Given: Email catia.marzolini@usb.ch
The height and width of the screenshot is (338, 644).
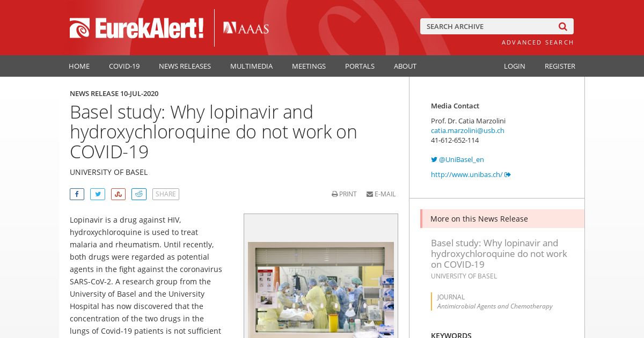Looking at the screenshot, I should [x=467, y=130].
